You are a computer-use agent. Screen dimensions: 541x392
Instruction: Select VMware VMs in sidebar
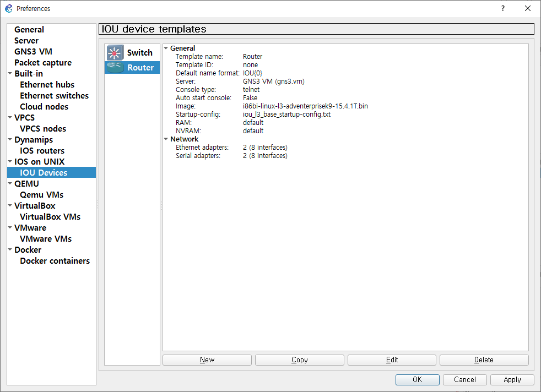tap(46, 239)
